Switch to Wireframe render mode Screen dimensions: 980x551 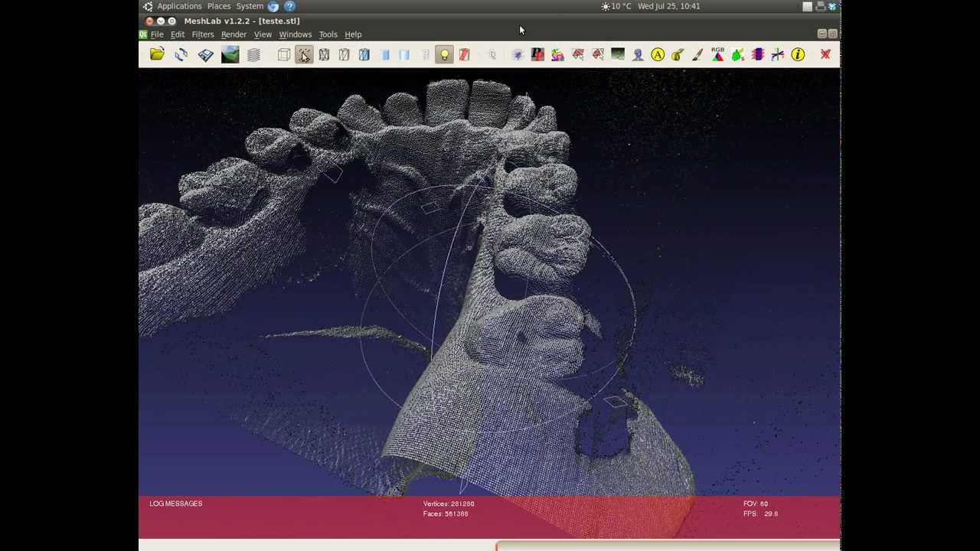(x=324, y=54)
